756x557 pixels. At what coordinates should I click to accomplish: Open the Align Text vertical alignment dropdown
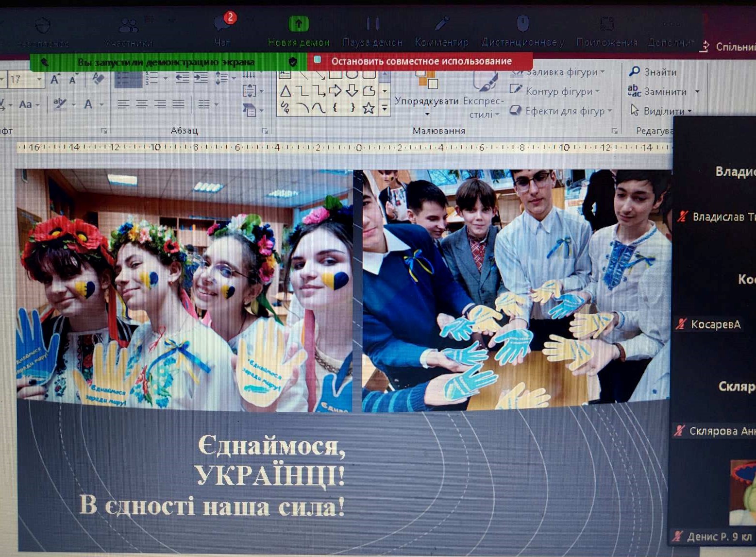coord(252,91)
